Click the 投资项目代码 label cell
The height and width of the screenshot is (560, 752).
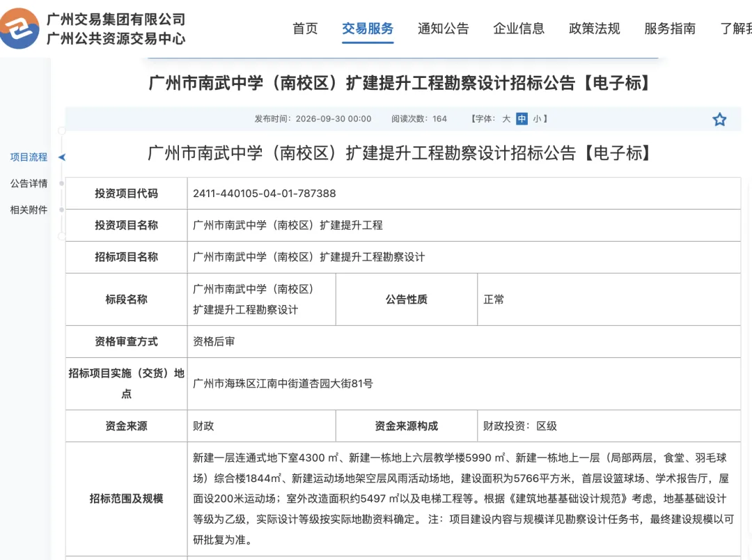click(x=126, y=194)
